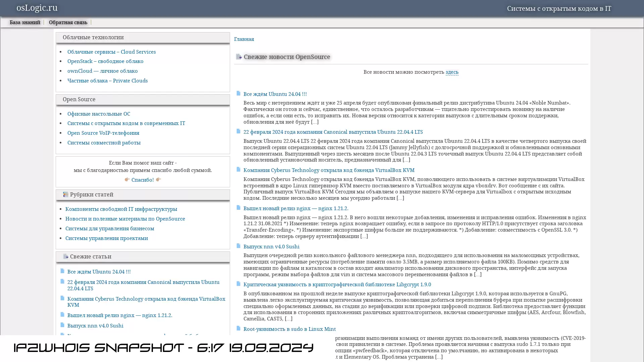The height and width of the screenshot is (362, 644).
Task: Click the 'Облачные технологии' widget heading
Action: 93,38
